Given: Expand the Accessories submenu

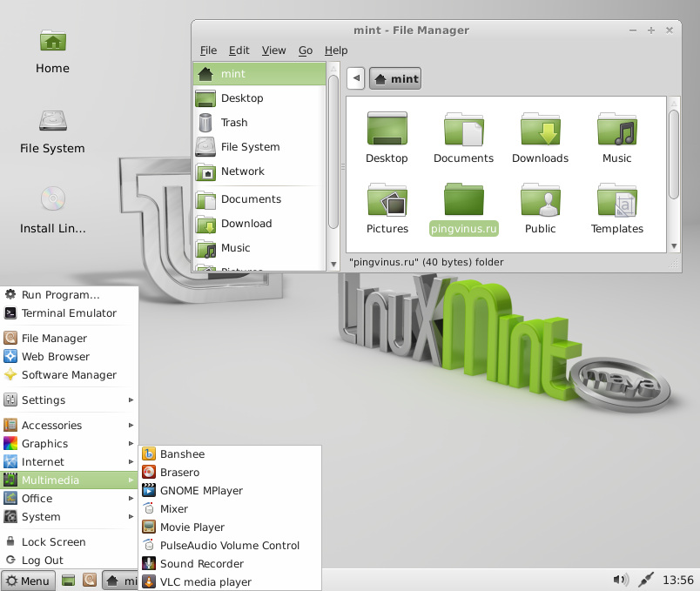Looking at the screenshot, I should click(x=69, y=426).
